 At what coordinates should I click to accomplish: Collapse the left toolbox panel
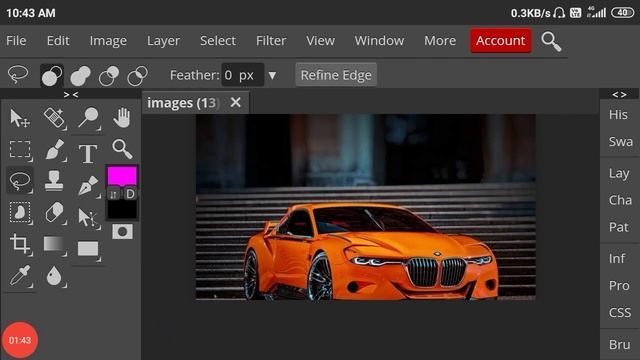pyautogui.click(x=71, y=94)
